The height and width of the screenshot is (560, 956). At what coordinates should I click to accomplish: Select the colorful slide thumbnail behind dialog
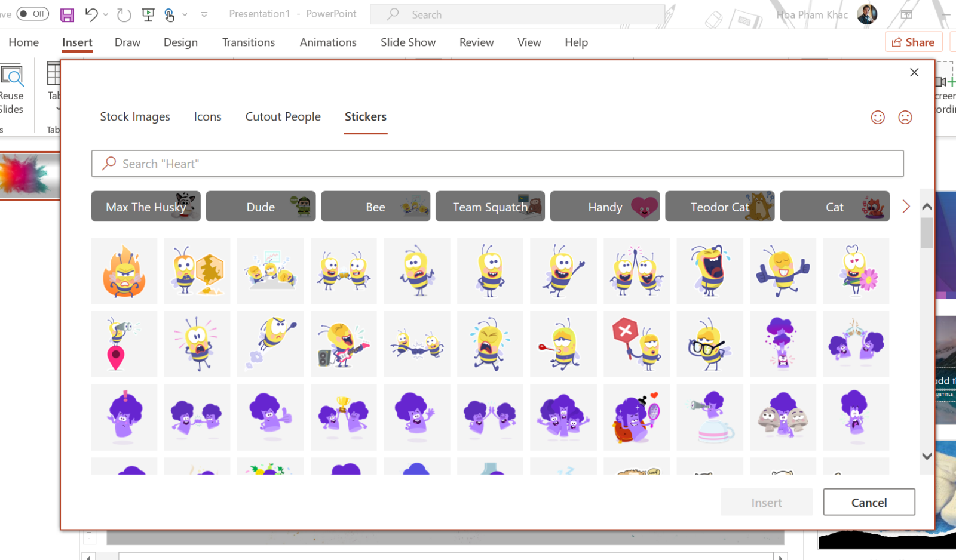pyautogui.click(x=30, y=176)
